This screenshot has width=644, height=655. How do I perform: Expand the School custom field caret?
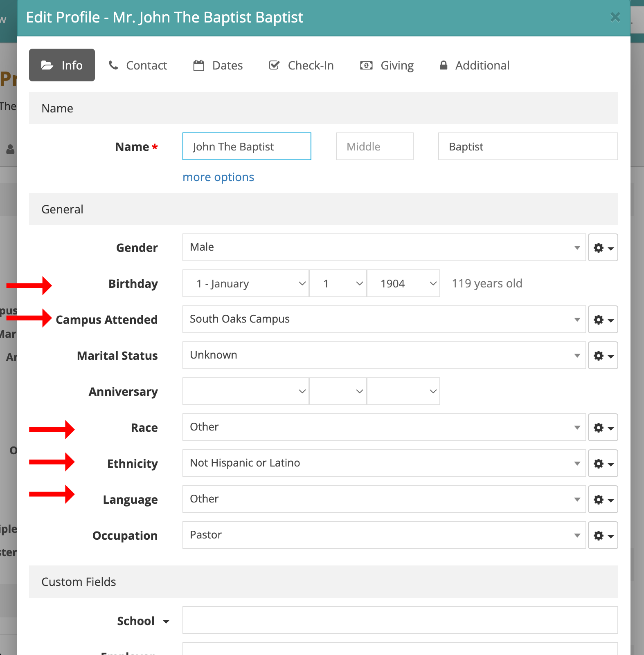166,622
